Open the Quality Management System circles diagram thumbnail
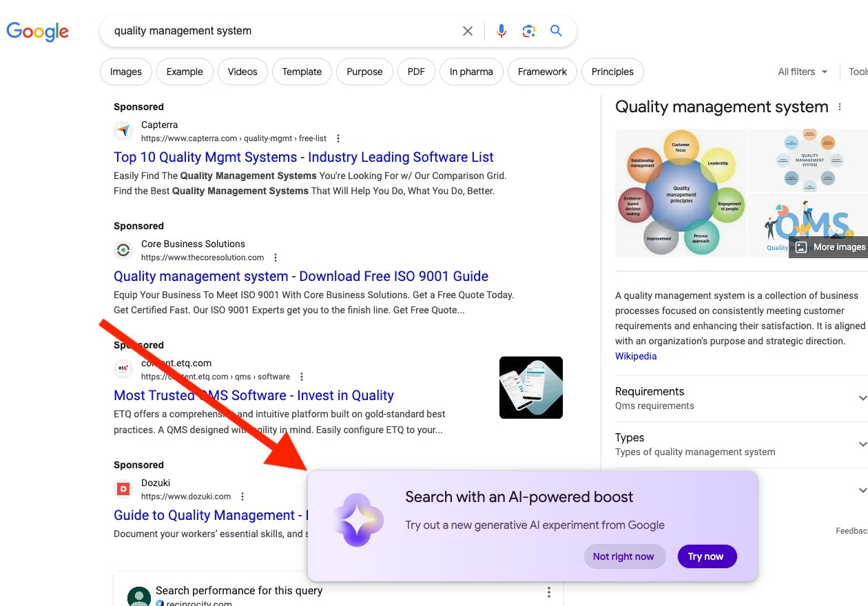 tap(808, 160)
